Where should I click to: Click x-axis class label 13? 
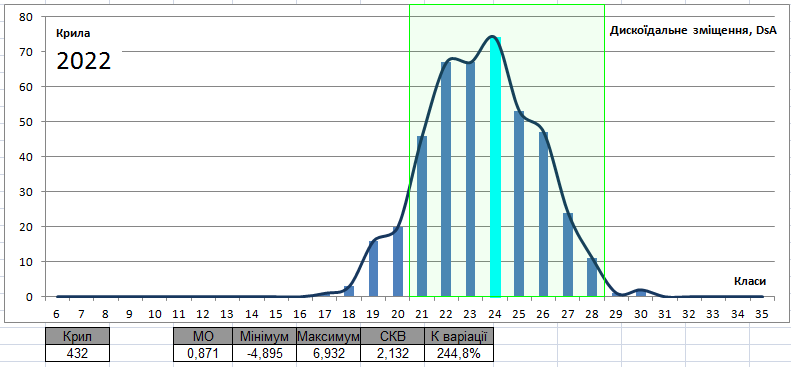coord(227,314)
